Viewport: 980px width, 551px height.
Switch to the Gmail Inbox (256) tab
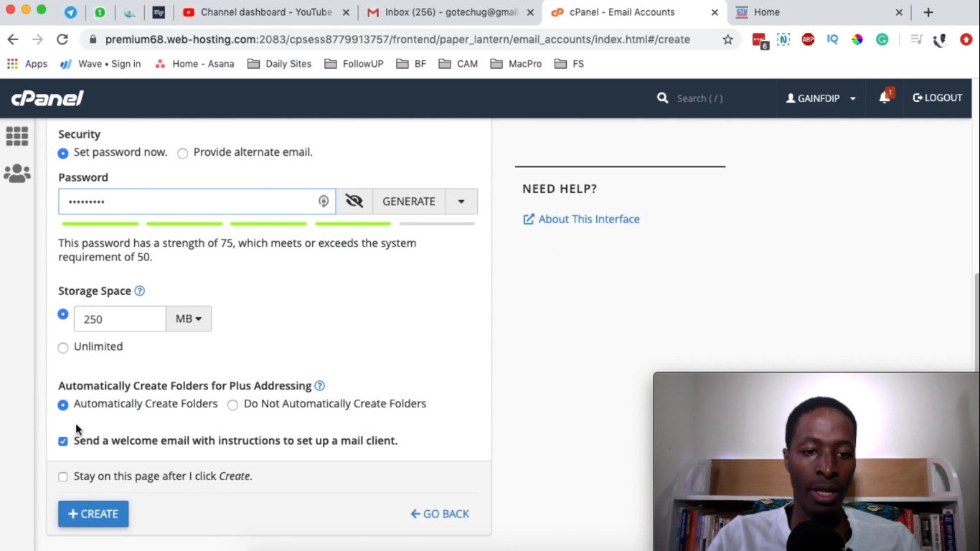point(450,12)
